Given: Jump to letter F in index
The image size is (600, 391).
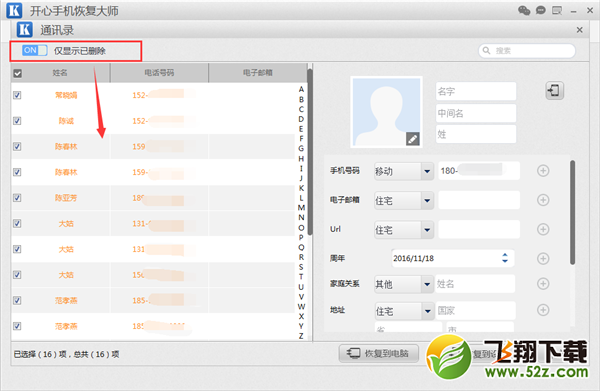Looking at the screenshot, I should (x=301, y=138).
